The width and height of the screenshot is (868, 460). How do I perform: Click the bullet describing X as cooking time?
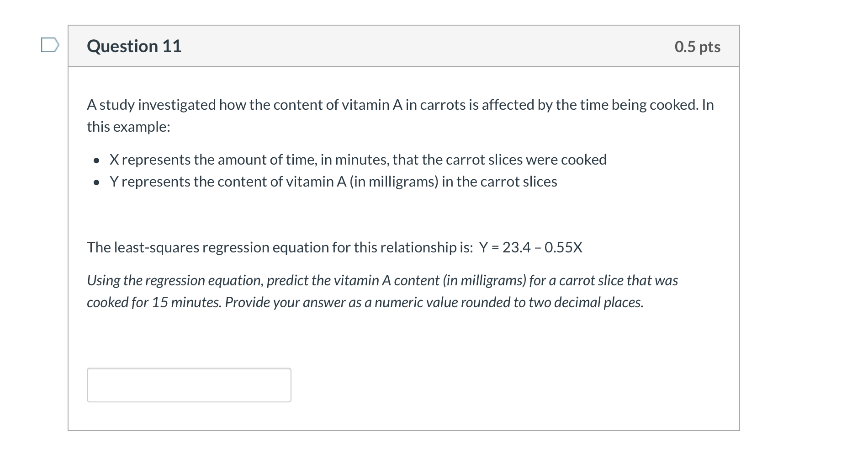[358, 160]
